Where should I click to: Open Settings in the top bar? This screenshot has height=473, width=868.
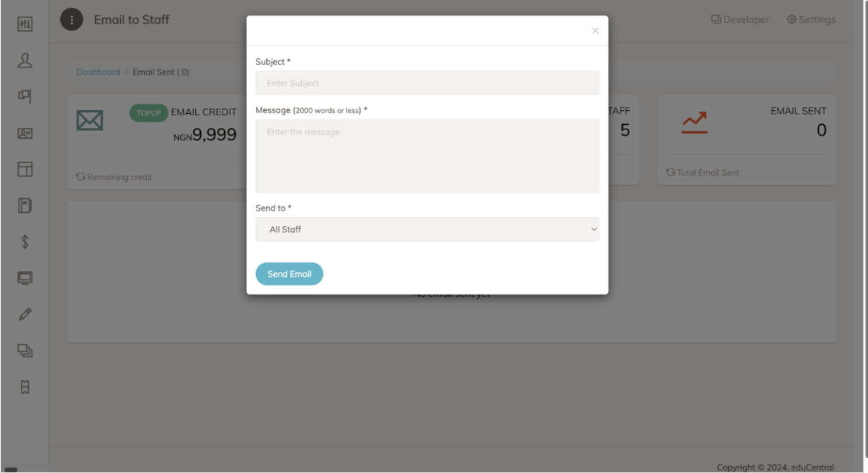pyautogui.click(x=811, y=20)
